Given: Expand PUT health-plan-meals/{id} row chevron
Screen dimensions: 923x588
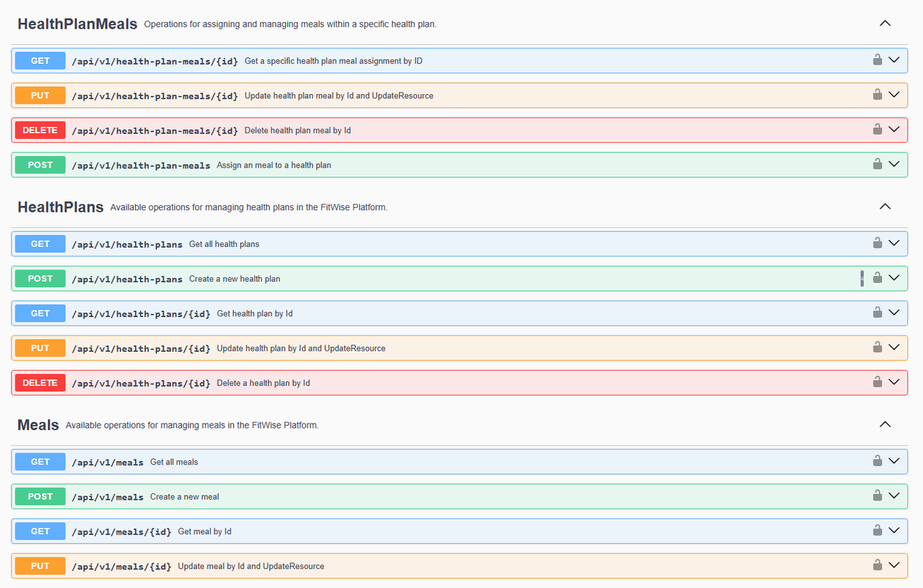Looking at the screenshot, I should coord(894,95).
